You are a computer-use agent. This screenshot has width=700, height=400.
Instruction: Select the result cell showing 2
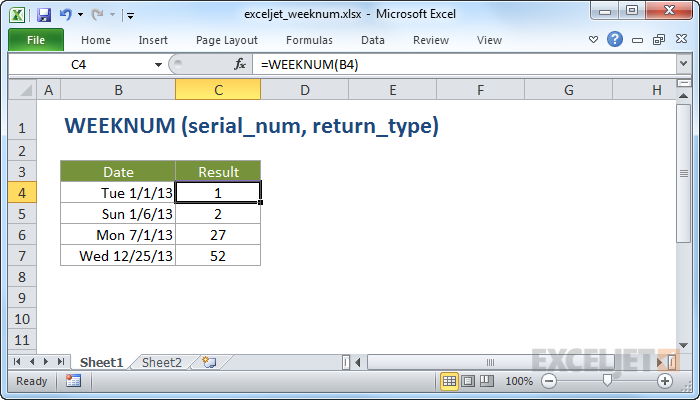tap(218, 214)
